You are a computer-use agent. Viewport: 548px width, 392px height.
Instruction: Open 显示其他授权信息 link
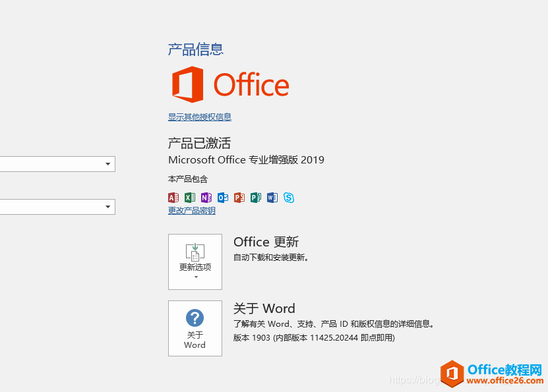(199, 117)
